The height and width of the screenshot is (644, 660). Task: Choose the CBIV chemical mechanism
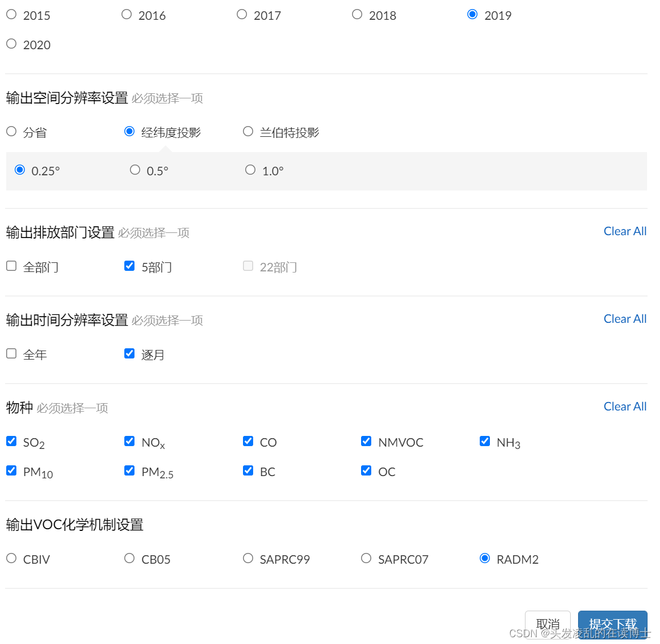coord(11,557)
